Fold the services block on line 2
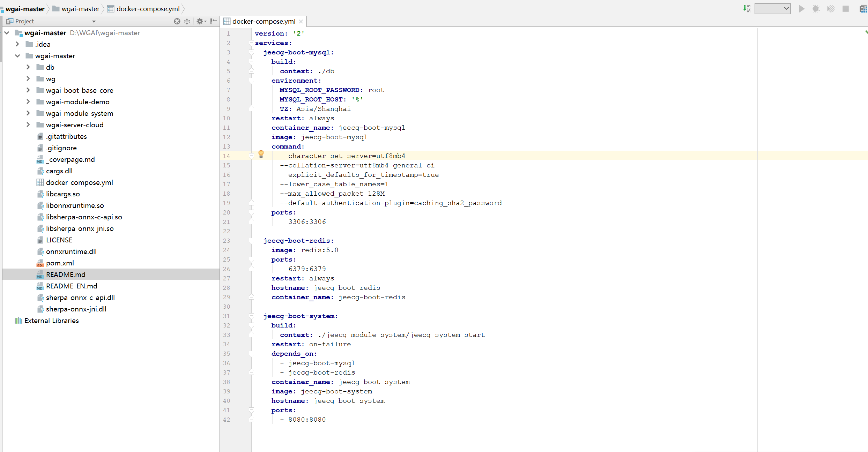This screenshot has width=868, height=452. click(251, 43)
